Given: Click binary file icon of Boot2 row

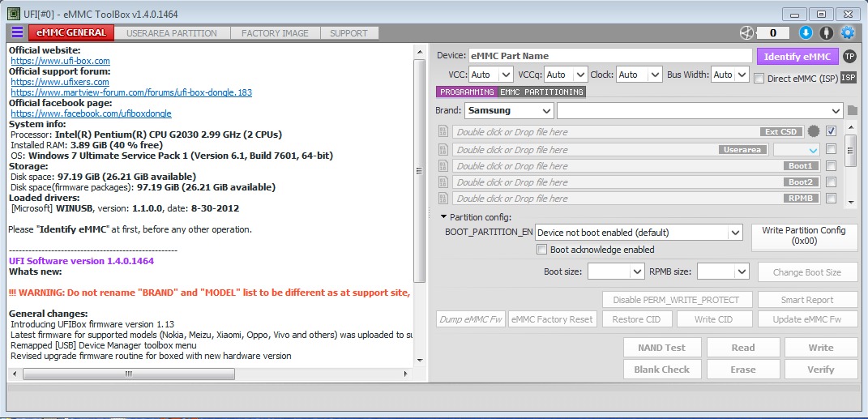Looking at the screenshot, I should coord(443,182).
